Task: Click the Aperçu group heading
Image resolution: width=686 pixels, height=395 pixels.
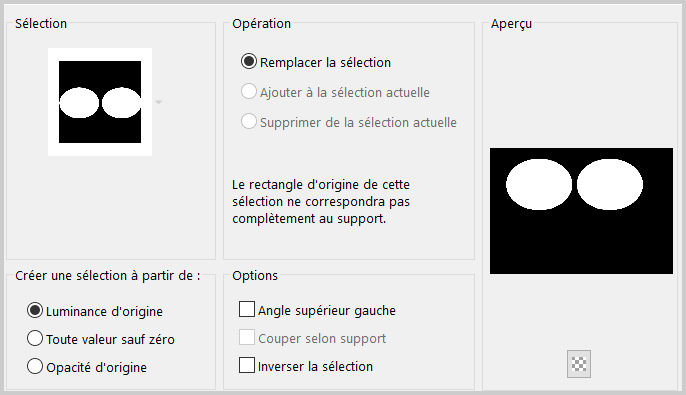Action: point(511,24)
